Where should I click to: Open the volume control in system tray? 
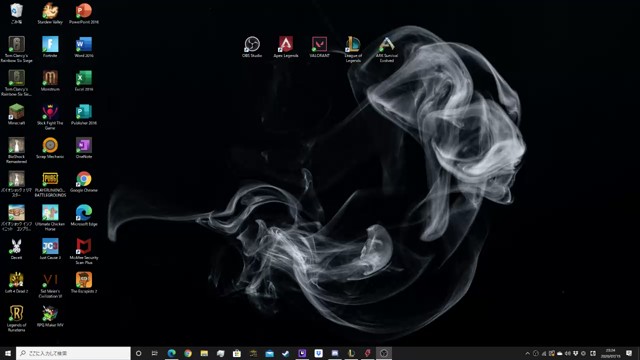coord(567,353)
